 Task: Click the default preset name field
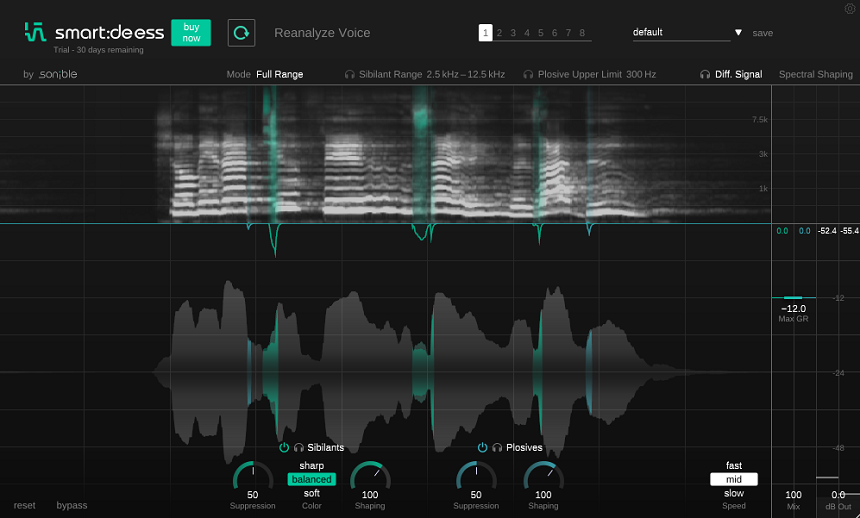point(682,32)
